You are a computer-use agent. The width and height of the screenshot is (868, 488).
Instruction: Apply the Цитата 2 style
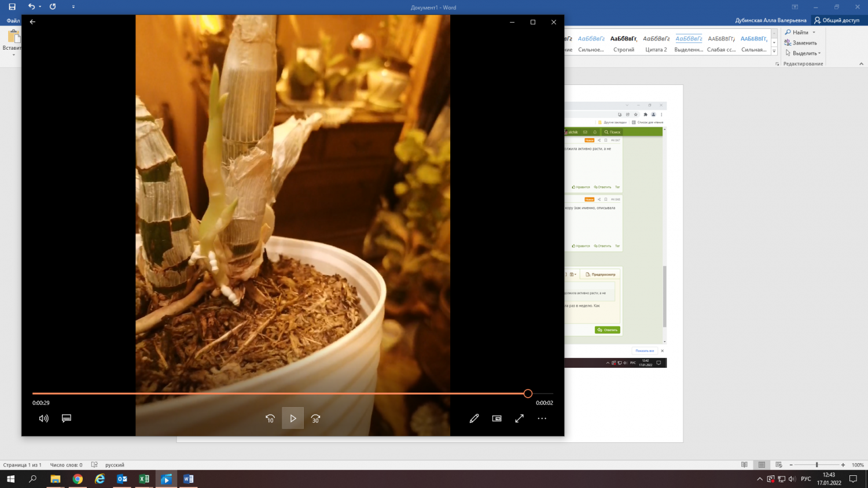click(656, 43)
